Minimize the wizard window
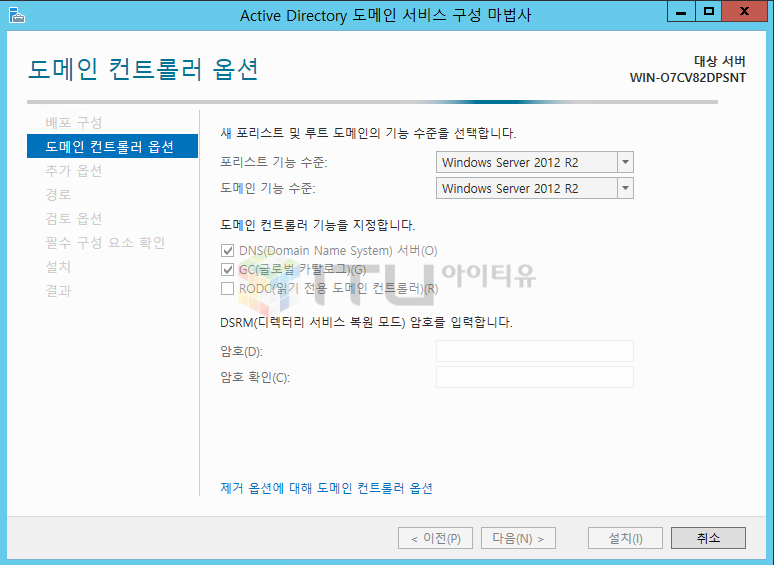The height and width of the screenshot is (565, 774). [x=681, y=11]
